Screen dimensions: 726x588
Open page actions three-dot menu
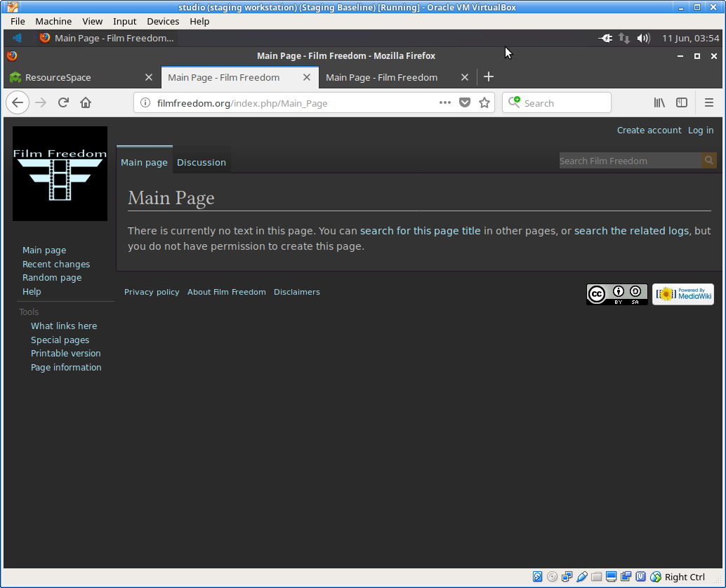pos(444,103)
